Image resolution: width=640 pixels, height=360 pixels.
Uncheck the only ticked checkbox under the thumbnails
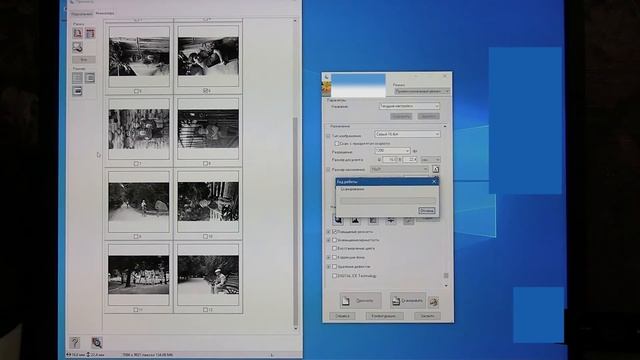tap(206, 91)
